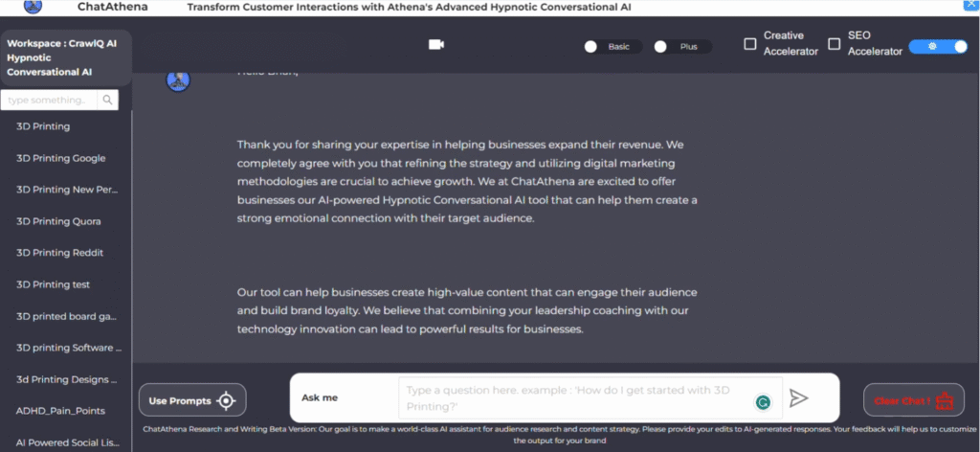Click the paragraph starting 'Our tool can help'

tap(467, 310)
